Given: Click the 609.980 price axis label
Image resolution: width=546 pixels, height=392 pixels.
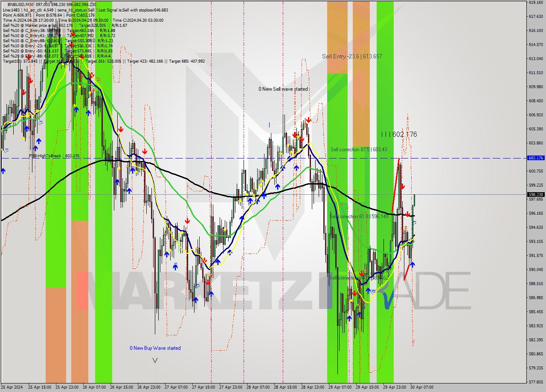Looking at the screenshot, I should pos(536,86).
